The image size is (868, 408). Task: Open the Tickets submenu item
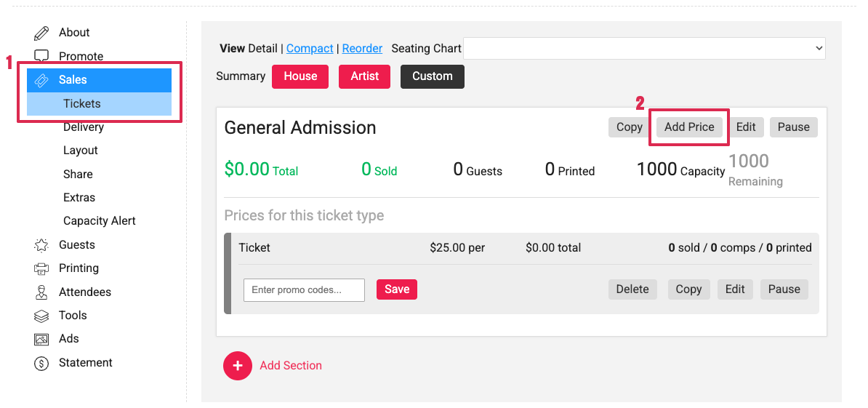pos(81,104)
